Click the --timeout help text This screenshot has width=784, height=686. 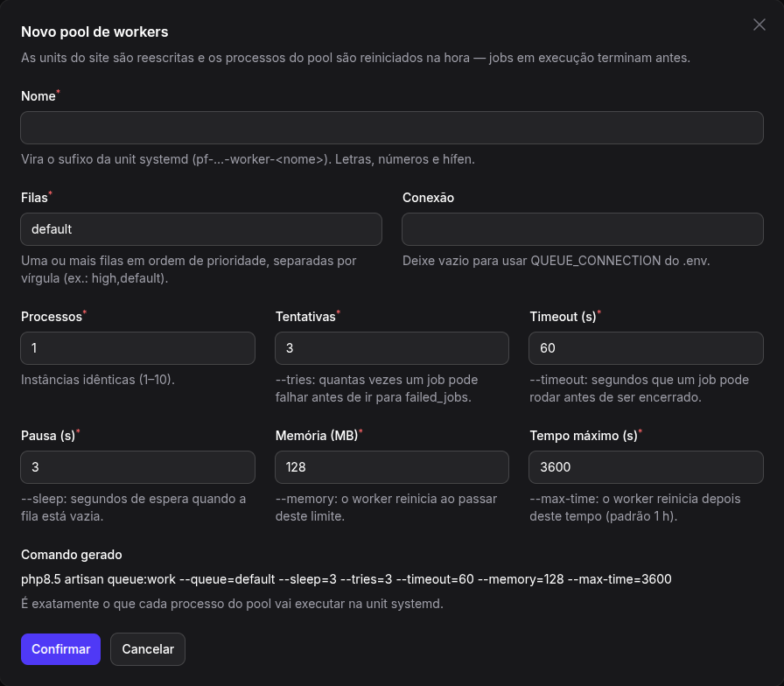640,388
